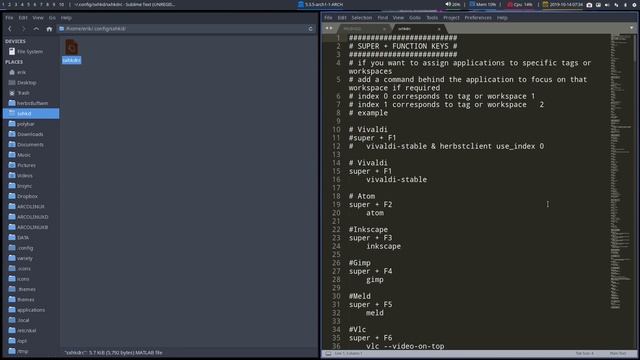Click the date and time indicator

tap(562, 4)
